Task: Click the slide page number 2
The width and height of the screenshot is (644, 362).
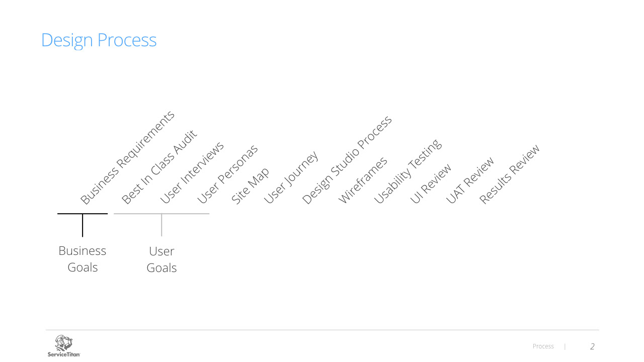Action: click(x=592, y=346)
